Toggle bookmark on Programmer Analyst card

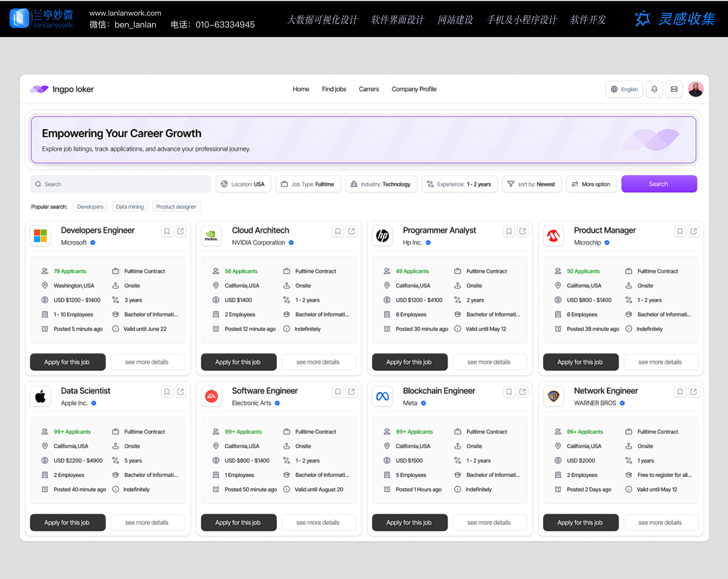coord(509,231)
